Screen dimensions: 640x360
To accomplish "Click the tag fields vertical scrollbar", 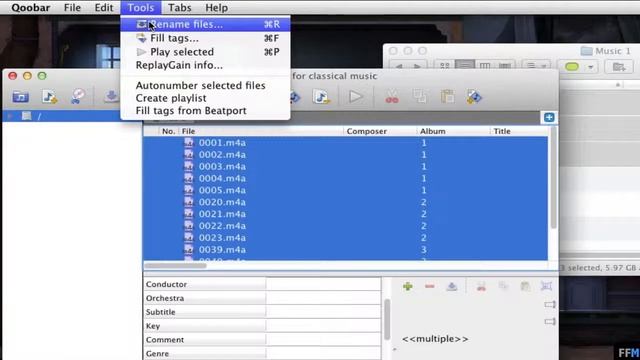I will pyautogui.click(x=387, y=319).
